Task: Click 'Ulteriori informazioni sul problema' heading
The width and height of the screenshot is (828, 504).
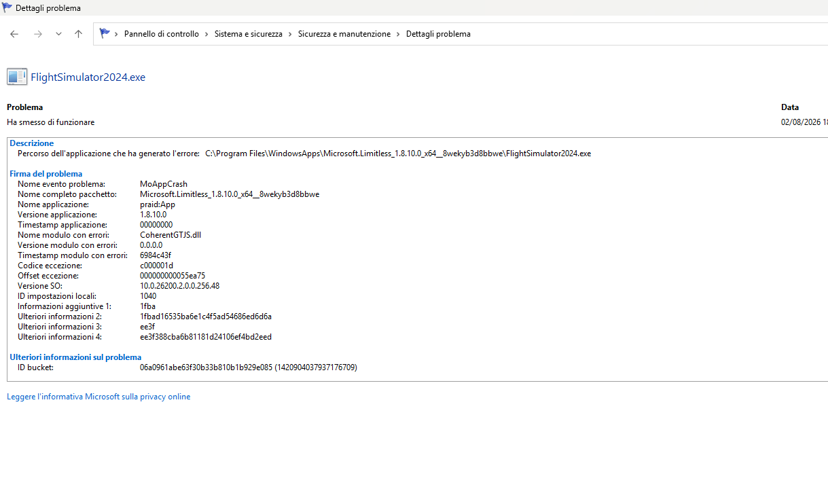Action: 75,357
